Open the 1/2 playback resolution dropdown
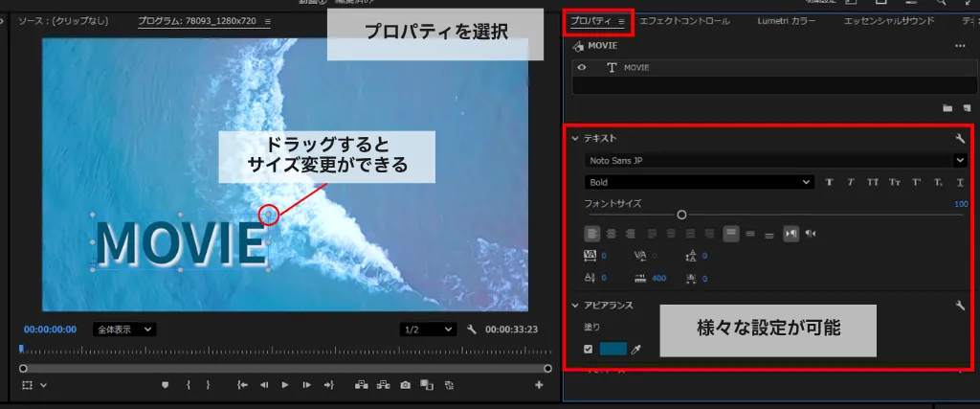The width and height of the screenshot is (980, 409). (429, 329)
